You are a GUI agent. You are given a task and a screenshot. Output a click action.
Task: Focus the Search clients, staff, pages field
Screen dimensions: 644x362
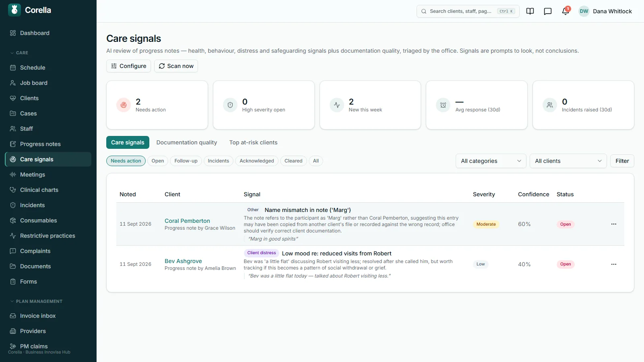point(468,11)
